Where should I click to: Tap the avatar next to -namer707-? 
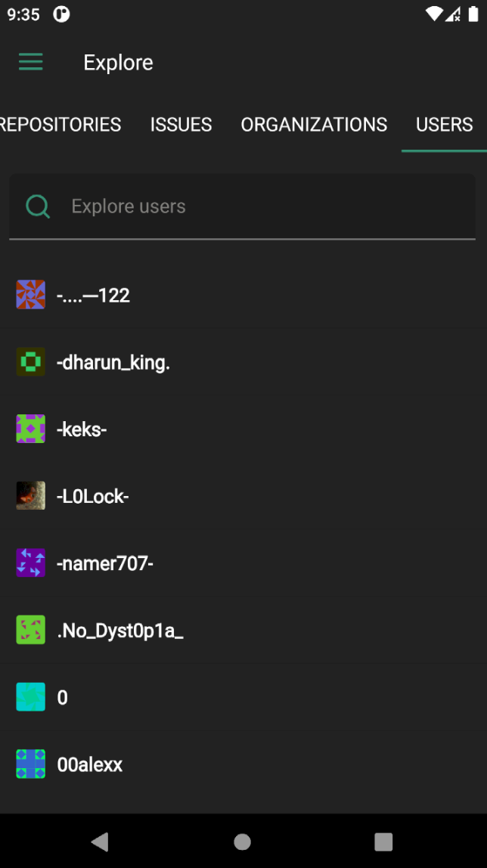31,563
